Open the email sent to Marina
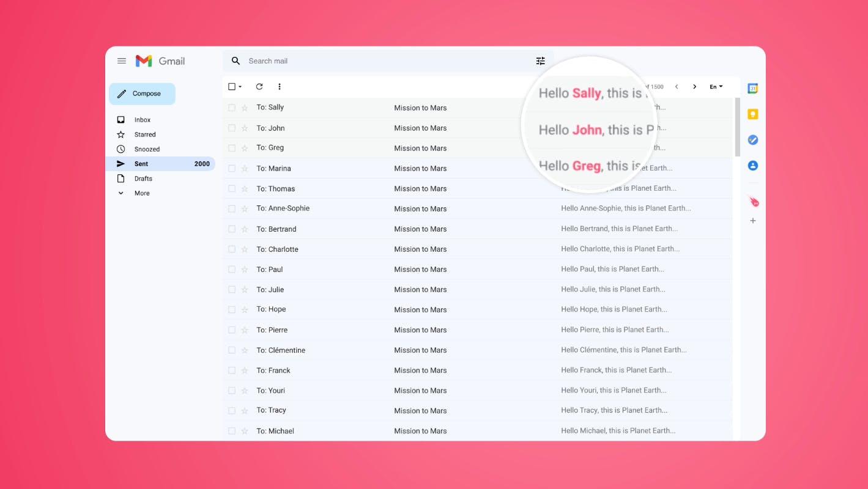The image size is (868, 489). tap(477, 168)
